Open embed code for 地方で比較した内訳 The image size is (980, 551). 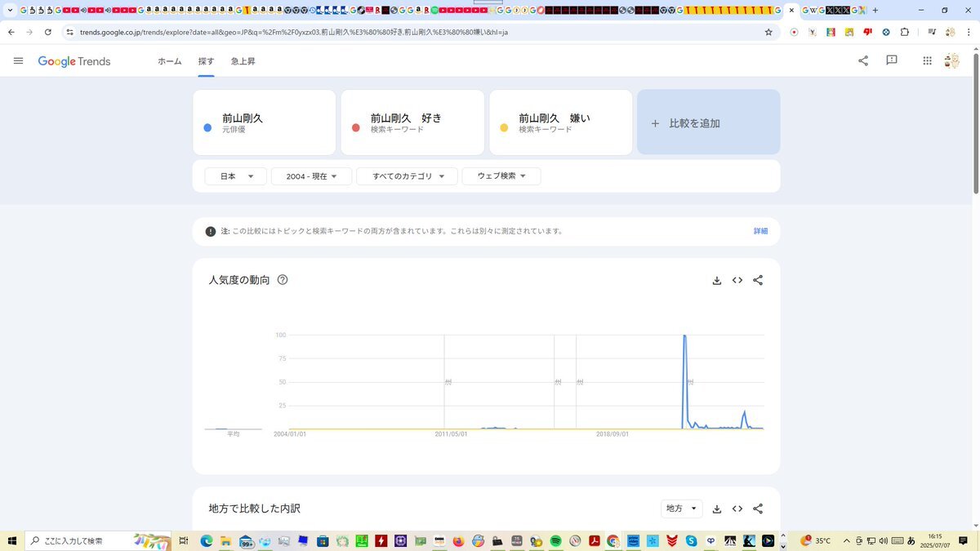click(x=737, y=509)
